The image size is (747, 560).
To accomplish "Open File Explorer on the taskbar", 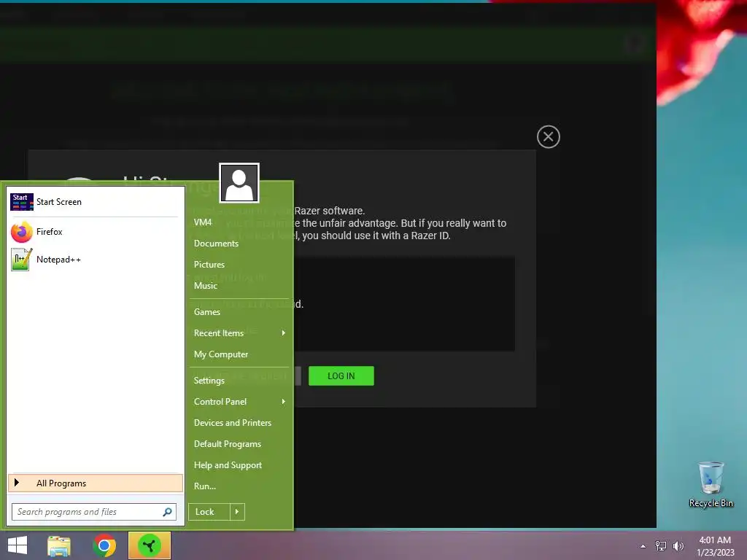I will (59, 545).
